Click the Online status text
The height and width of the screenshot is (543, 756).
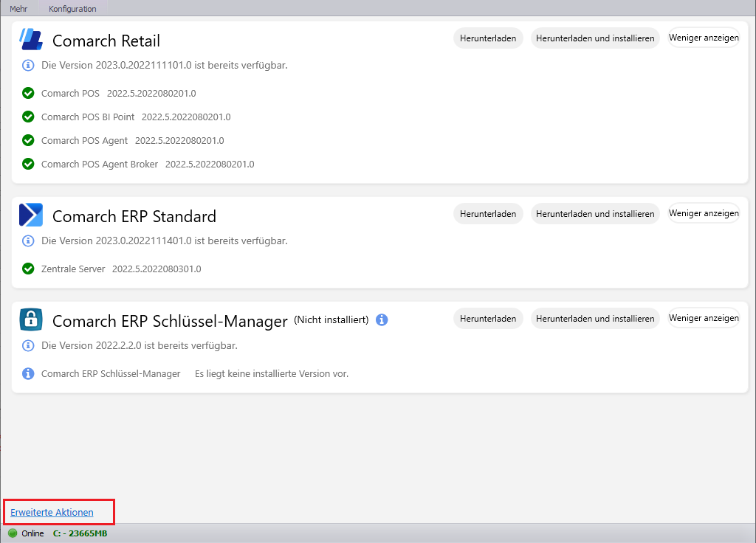pyautogui.click(x=32, y=533)
